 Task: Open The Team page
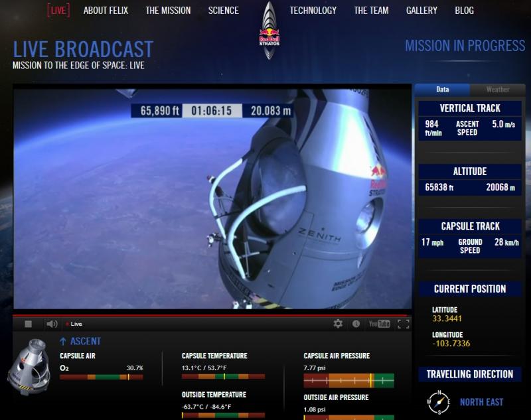click(x=371, y=11)
